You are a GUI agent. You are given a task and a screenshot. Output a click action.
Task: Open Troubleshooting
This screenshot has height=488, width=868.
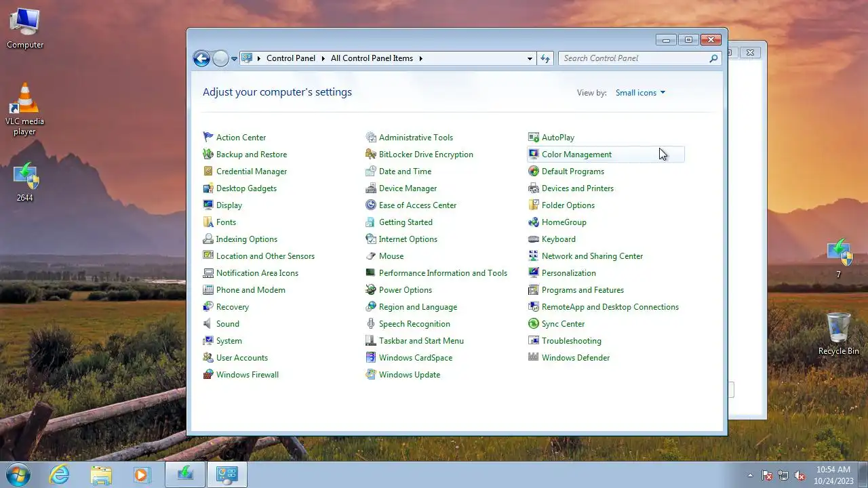click(571, 340)
